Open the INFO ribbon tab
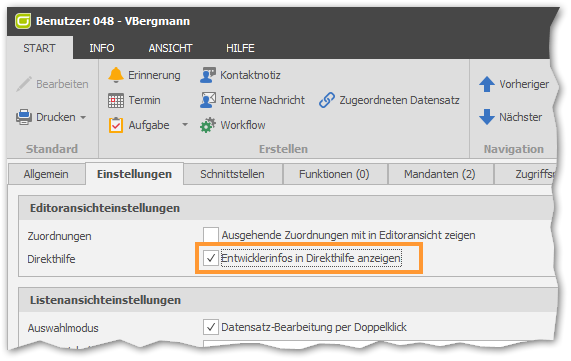The height and width of the screenshot is (361, 571). coord(102,48)
